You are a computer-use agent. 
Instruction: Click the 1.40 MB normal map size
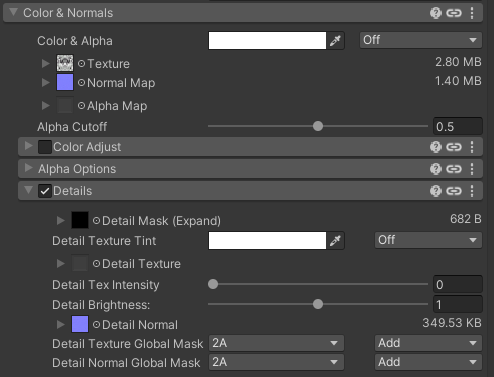click(x=458, y=81)
